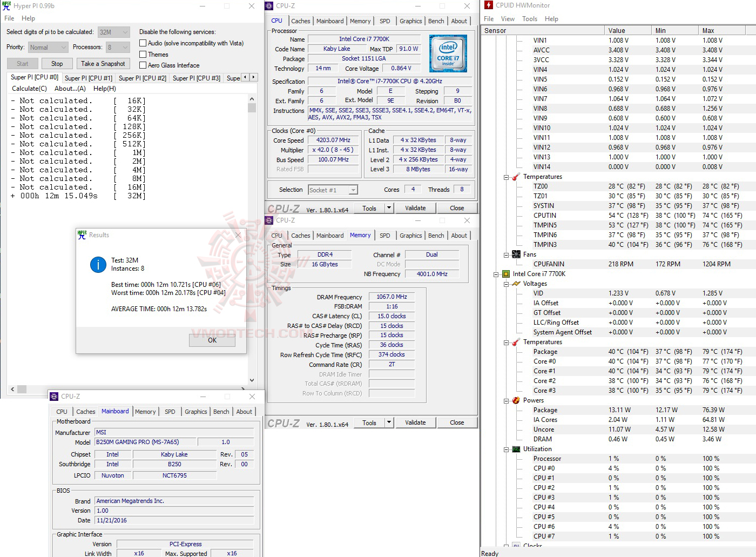The width and height of the screenshot is (756, 557).
Task: Click the Temperatures thermometer icon in HWMonitor
Action: [x=515, y=177]
